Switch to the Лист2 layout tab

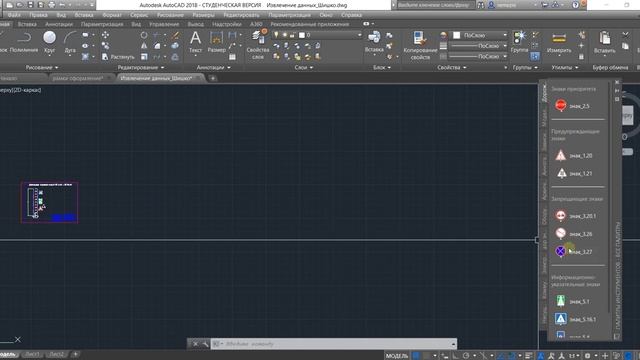tap(57, 354)
